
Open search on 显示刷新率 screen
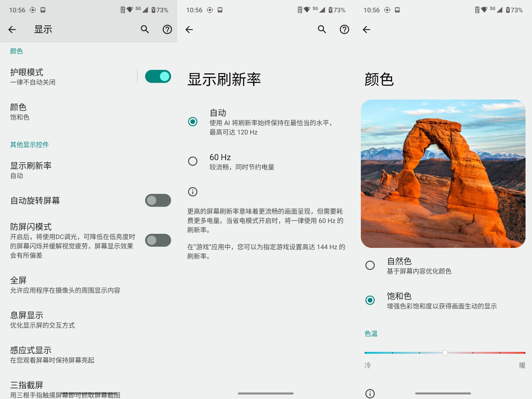coord(322,29)
